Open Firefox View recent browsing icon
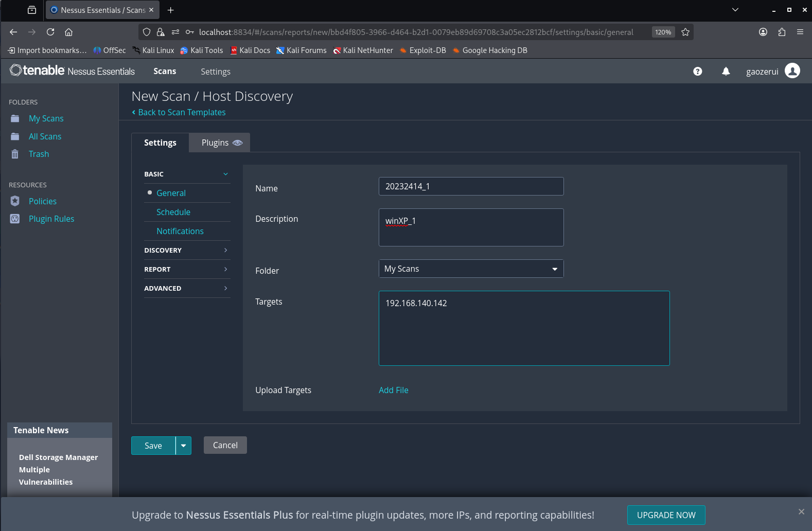This screenshot has width=812, height=531. (x=32, y=10)
